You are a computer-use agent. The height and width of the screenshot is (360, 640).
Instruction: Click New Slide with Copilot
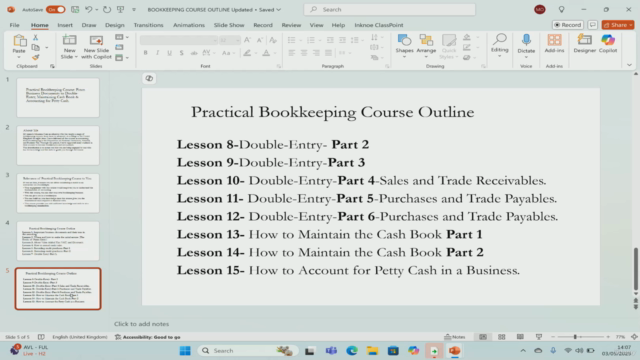click(96, 47)
